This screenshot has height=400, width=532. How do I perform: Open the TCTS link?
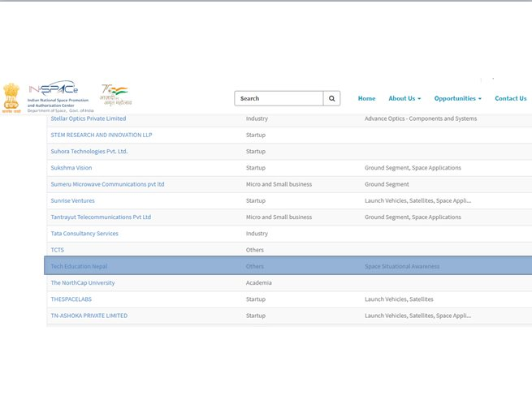(x=58, y=250)
